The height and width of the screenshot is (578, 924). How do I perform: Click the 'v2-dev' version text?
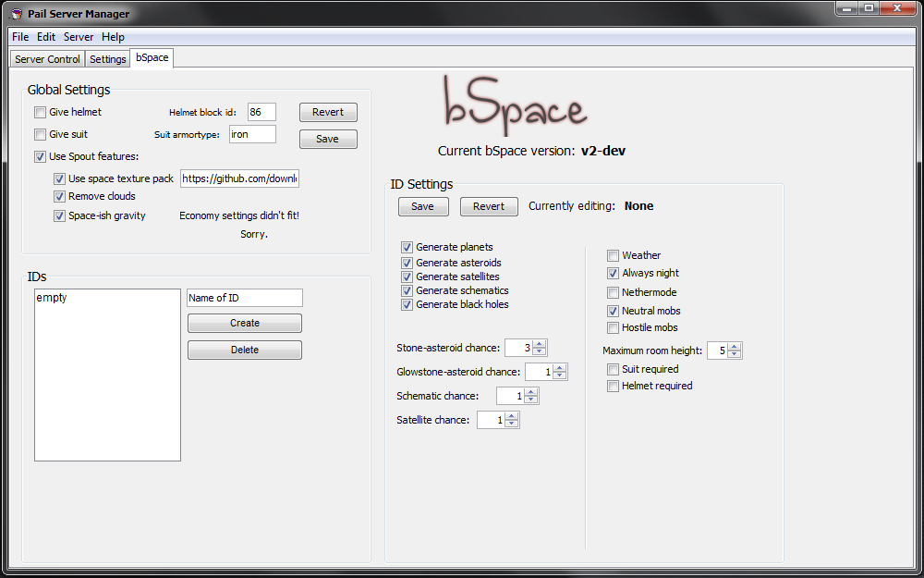click(603, 151)
